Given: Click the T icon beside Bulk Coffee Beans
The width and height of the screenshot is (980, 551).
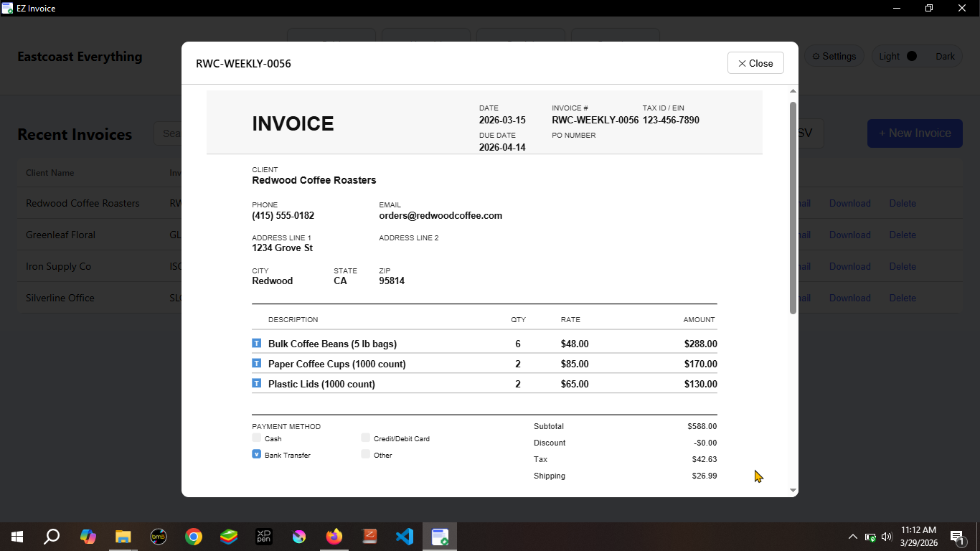Looking at the screenshot, I should click(x=256, y=343).
